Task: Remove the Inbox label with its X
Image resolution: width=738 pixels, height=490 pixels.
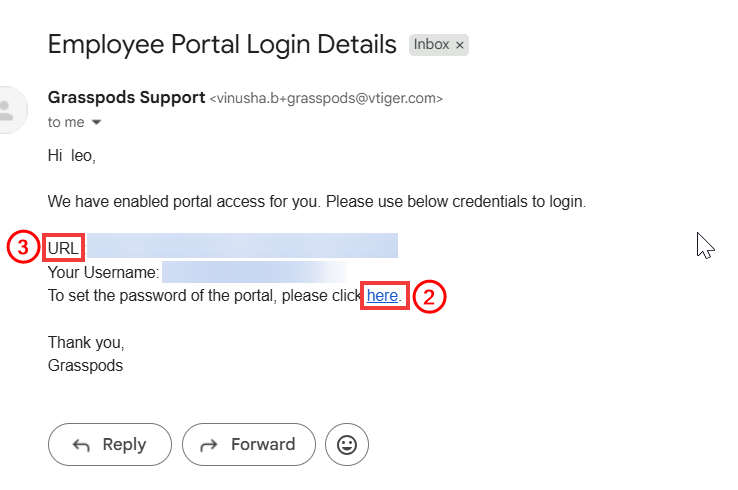Action: 460,45
